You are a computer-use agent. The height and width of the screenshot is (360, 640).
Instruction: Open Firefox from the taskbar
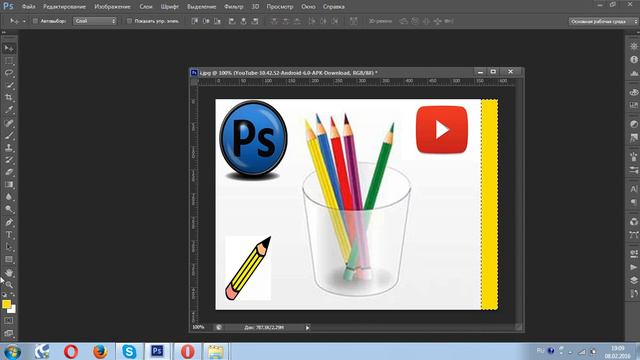pyautogui.click(x=100, y=351)
